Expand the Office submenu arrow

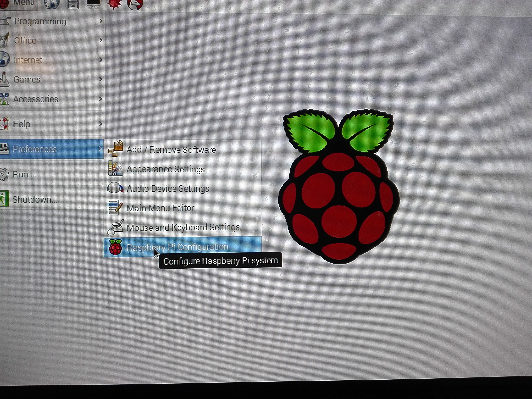[101, 40]
